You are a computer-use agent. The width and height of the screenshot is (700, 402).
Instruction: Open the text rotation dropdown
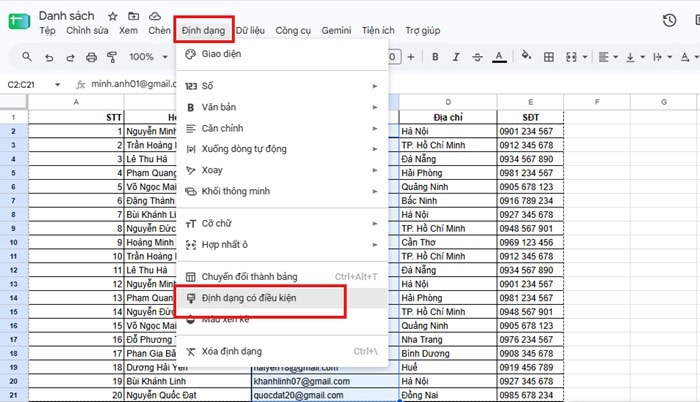click(689, 57)
